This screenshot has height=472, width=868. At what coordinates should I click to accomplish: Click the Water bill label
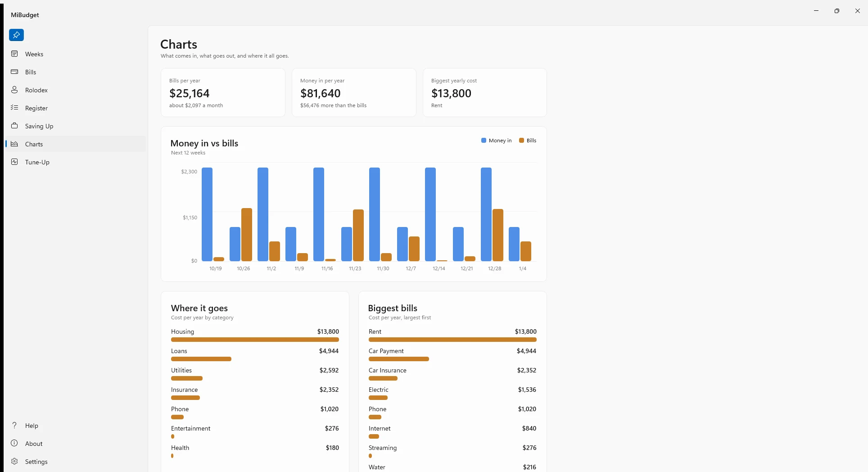(377, 467)
